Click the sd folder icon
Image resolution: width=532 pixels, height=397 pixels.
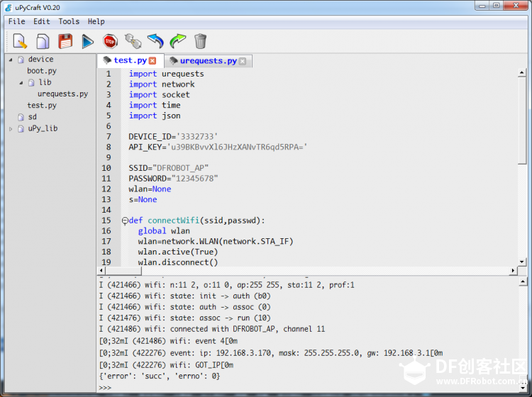pyautogui.click(x=21, y=117)
